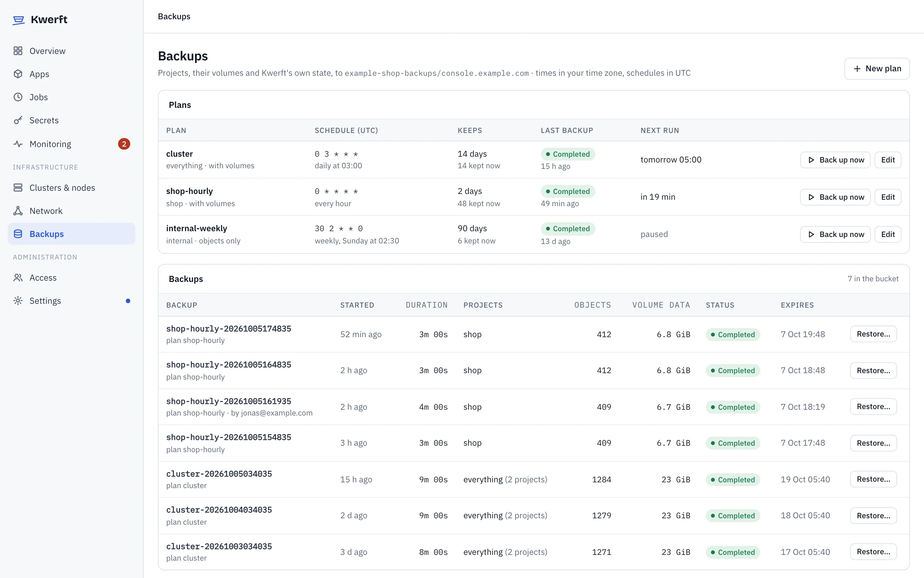
Task: Click the play icon for the shop-hourly plan
Action: pos(811,197)
